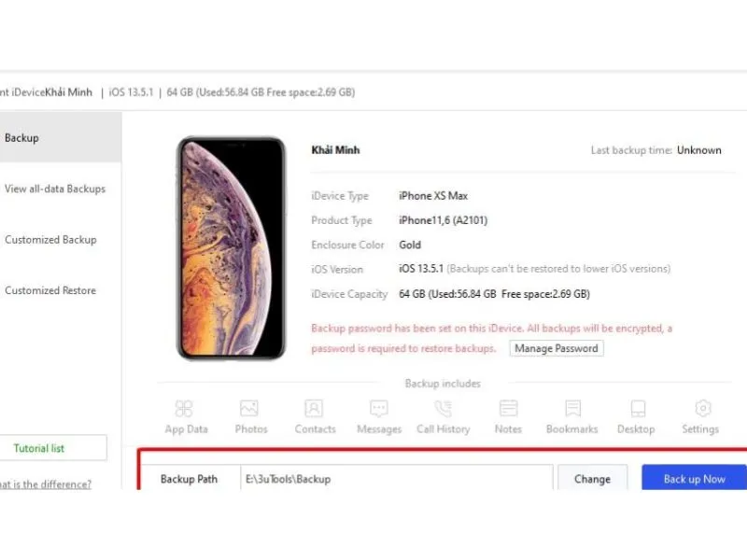Open the Tutorial list

[x=53, y=448]
